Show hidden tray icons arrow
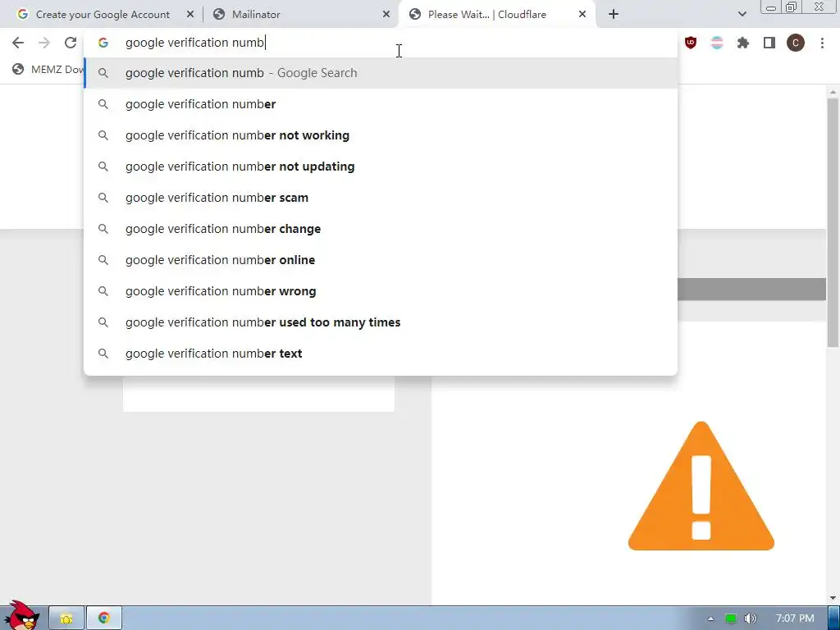 tap(710, 619)
